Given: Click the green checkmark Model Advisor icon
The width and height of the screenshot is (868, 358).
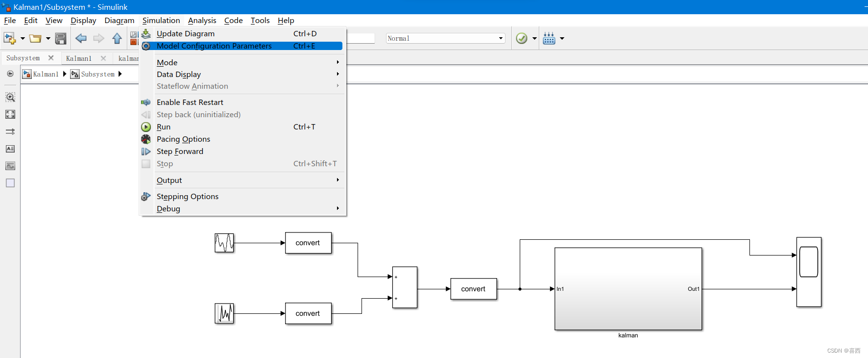Looking at the screenshot, I should click(x=522, y=38).
